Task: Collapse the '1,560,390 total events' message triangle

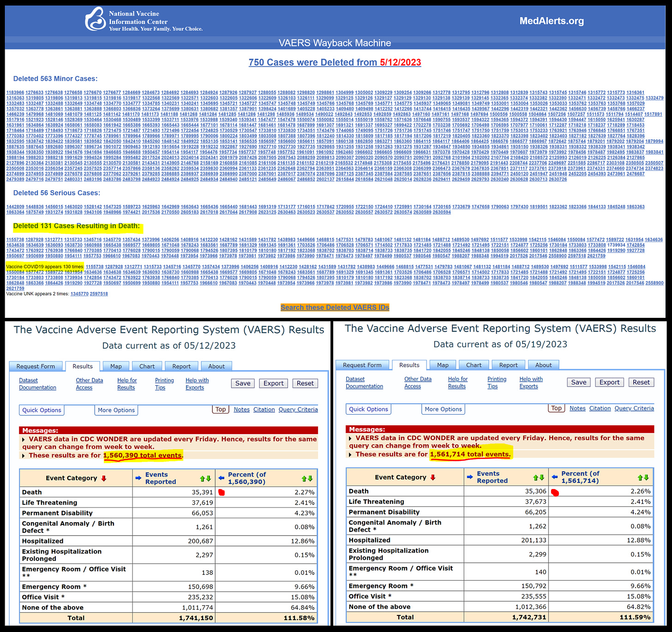Action: click(24, 456)
